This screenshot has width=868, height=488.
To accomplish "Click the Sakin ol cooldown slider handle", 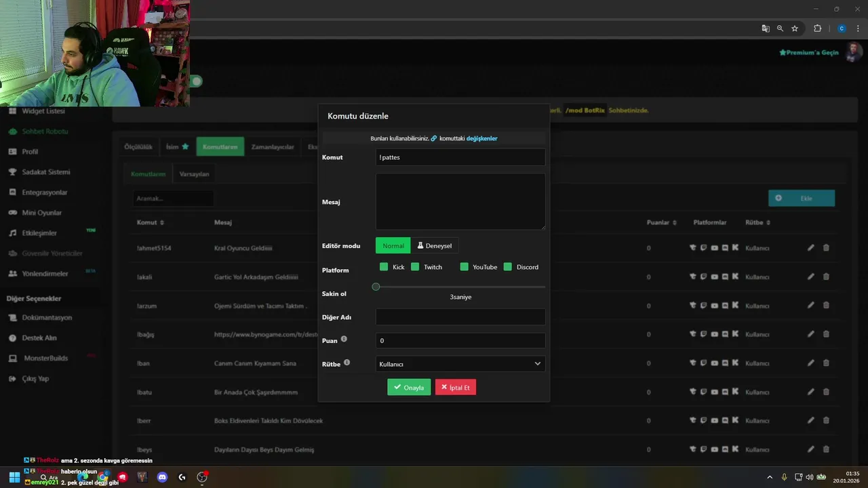I will click(376, 287).
